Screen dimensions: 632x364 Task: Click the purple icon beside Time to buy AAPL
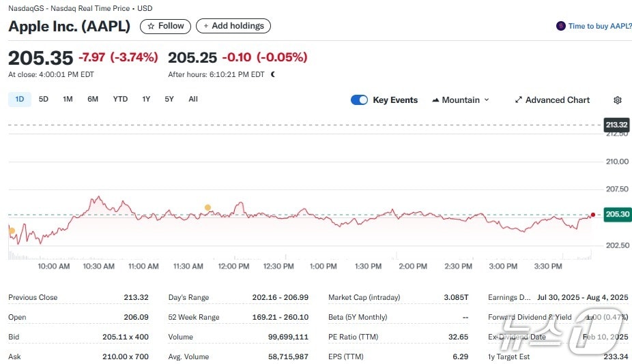[561, 26]
